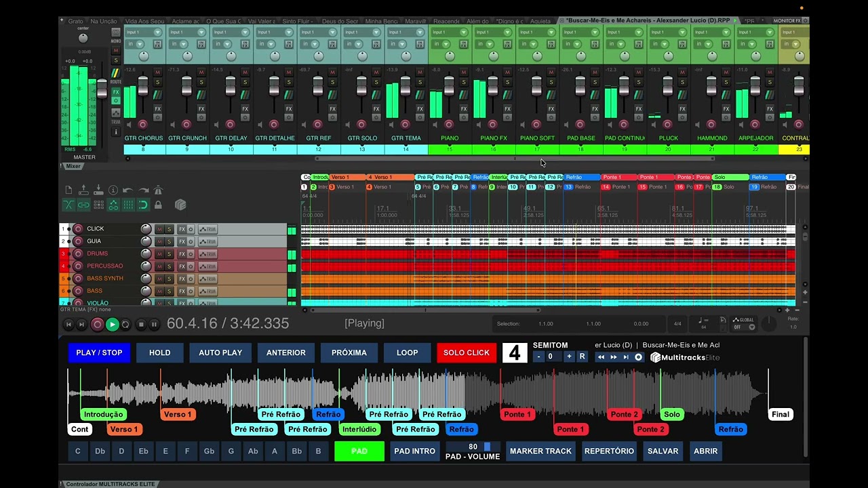Open the 'in' dropdown on GTR TEMA strip

[x=397, y=44]
